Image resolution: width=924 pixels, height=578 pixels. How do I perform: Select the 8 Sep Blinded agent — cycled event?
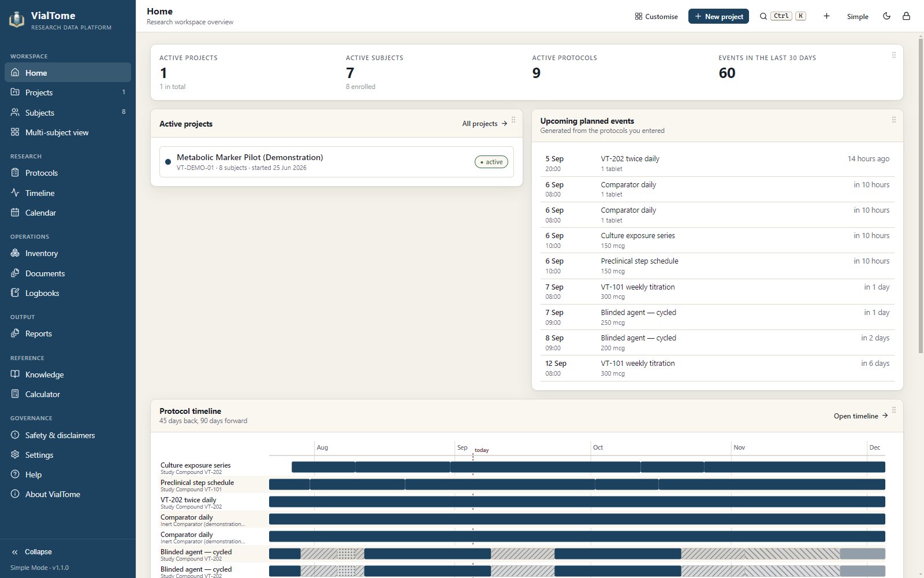[717, 343]
